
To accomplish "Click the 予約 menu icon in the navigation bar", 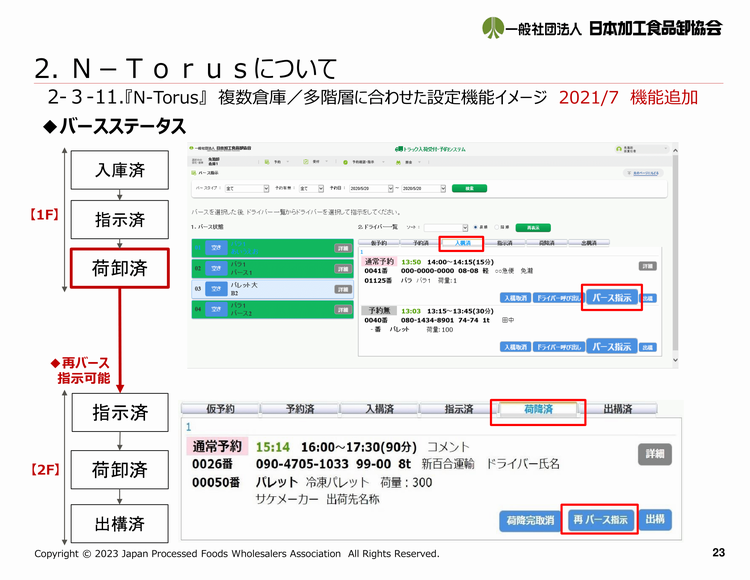I will [x=267, y=162].
